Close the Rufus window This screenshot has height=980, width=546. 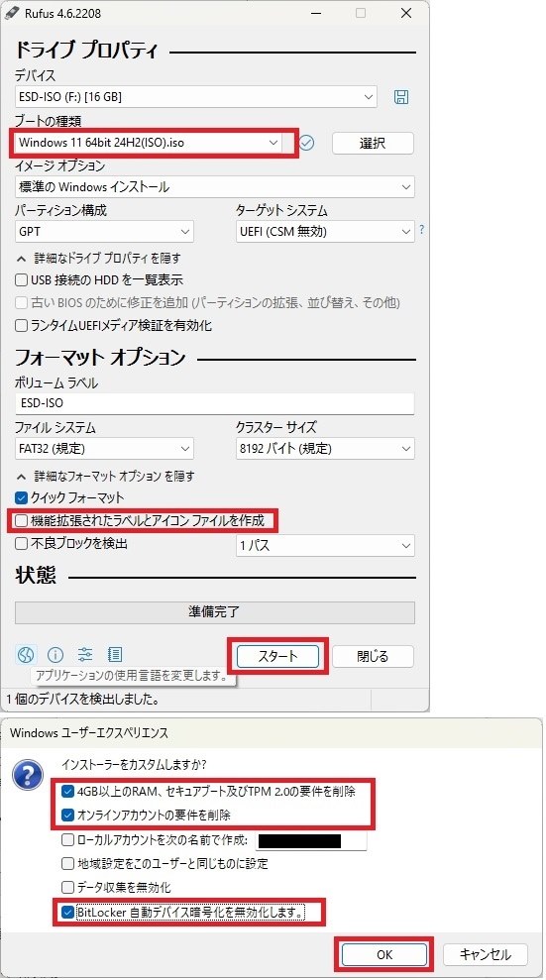coord(406,13)
